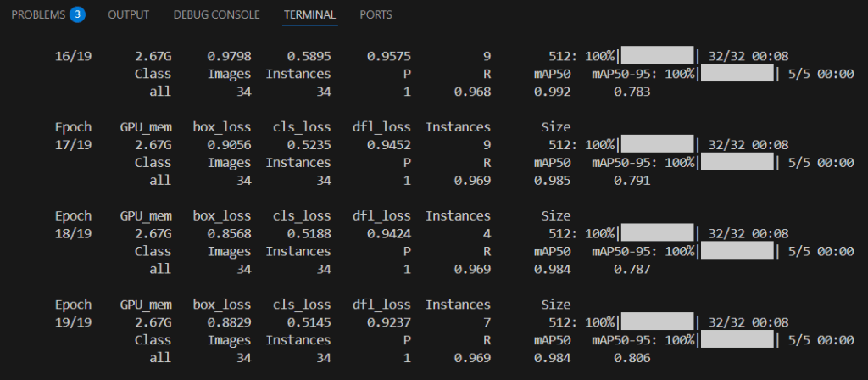Click the 0.806 mAP50-95 value
The height and width of the screenshot is (380, 868).
[x=632, y=358]
